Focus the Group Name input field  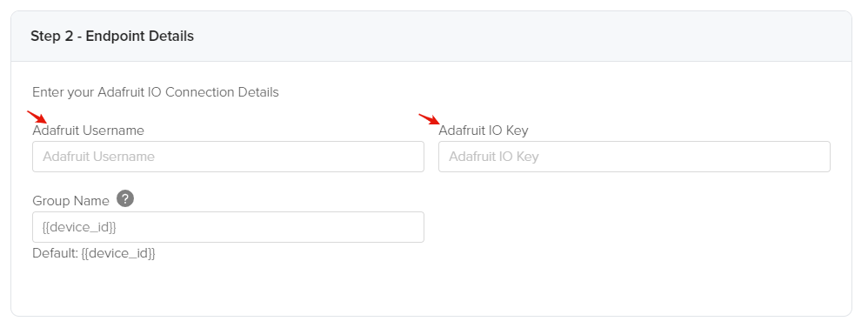coord(228,226)
